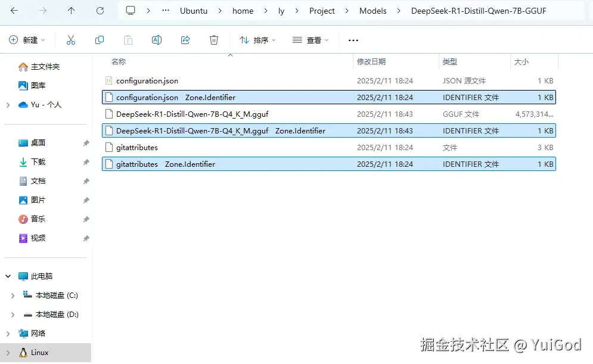Open 本地磁盘 (C:) drive
The image size is (593, 364).
point(50,295)
